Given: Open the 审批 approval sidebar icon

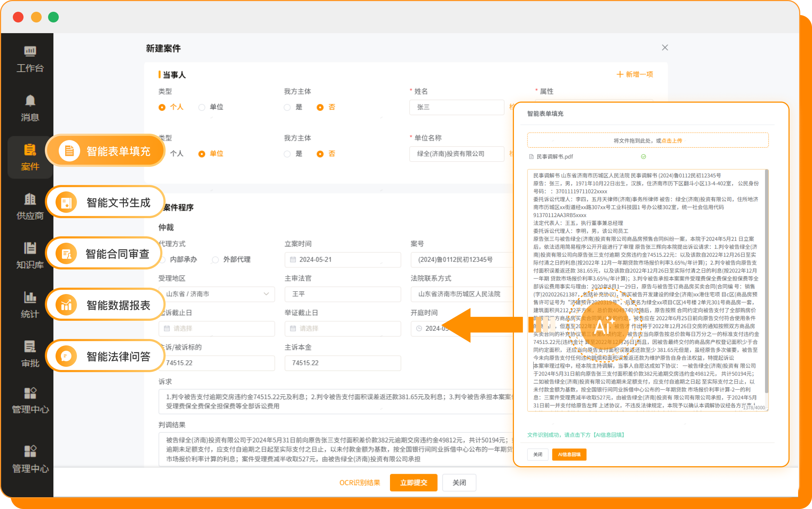Looking at the screenshot, I should (30, 347).
